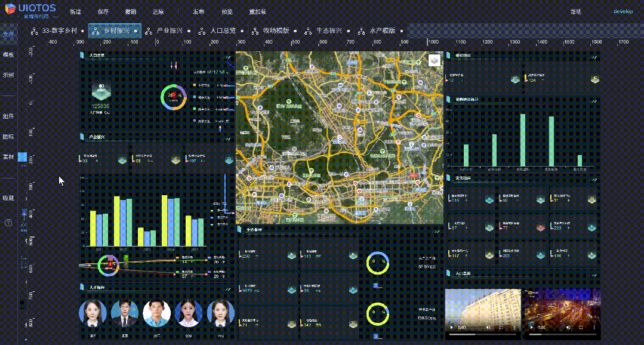Open the 帮助 menu
This screenshot has width=644, height=345.
click(x=576, y=12)
